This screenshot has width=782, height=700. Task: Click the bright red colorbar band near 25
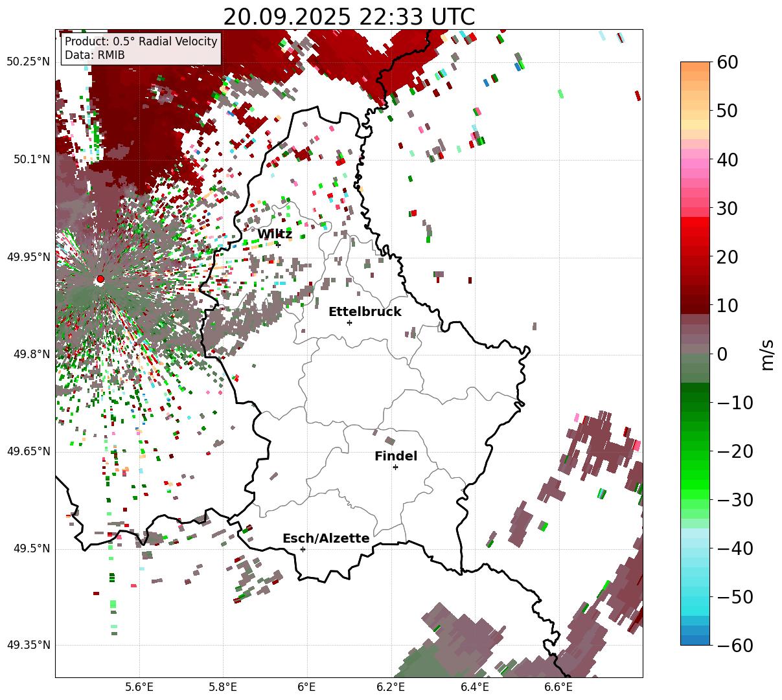click(695, 232)
